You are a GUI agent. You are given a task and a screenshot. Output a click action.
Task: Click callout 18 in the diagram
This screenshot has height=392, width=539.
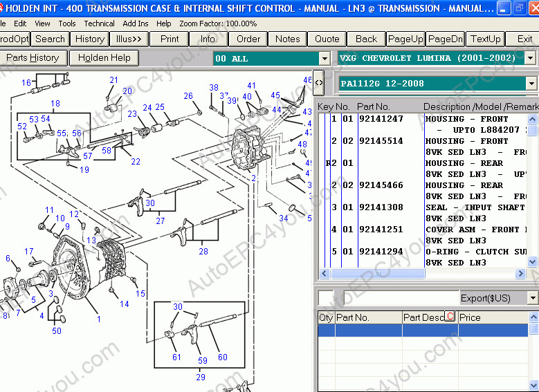point(55,104)
